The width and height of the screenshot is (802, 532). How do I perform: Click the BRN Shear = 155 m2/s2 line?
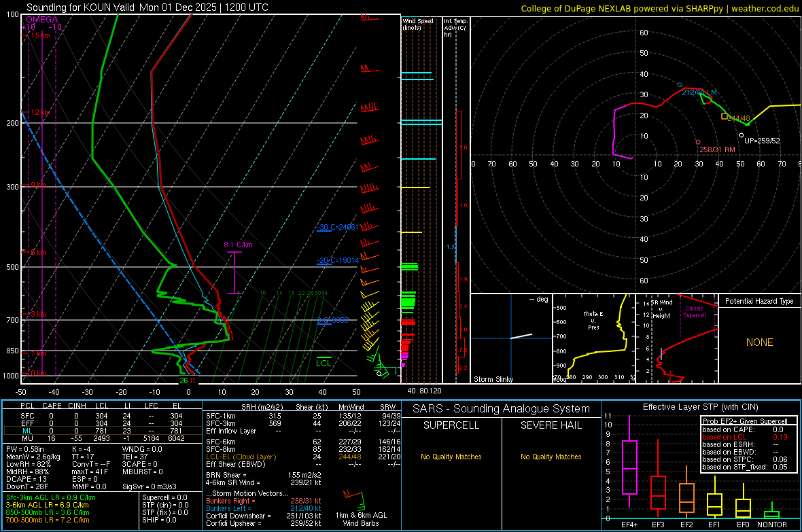click(264, 475)
